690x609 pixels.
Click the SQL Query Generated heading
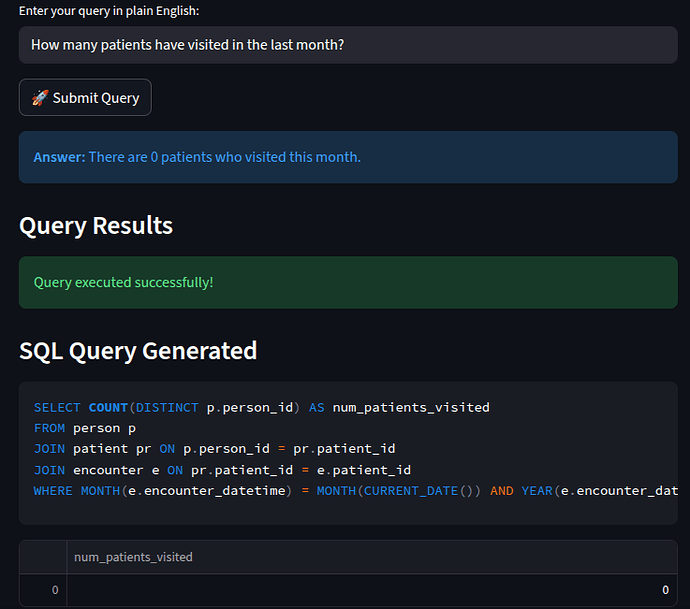(138, 351)
